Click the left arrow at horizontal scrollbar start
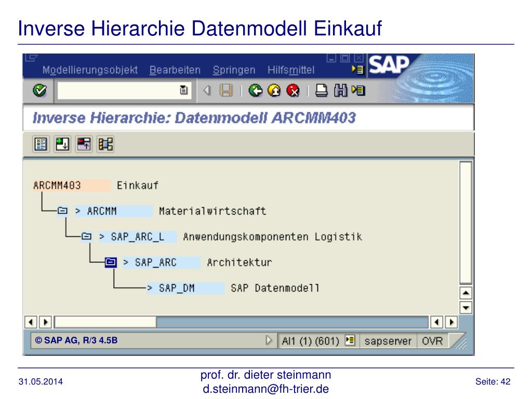Screen dimensions: 532x399 tap(31, 322)
